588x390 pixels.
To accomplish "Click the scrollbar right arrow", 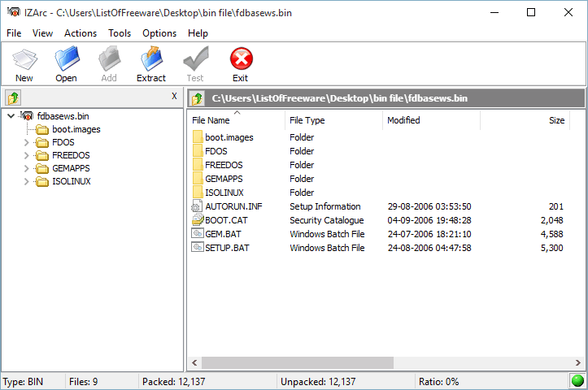I will [x=578, y=362].
